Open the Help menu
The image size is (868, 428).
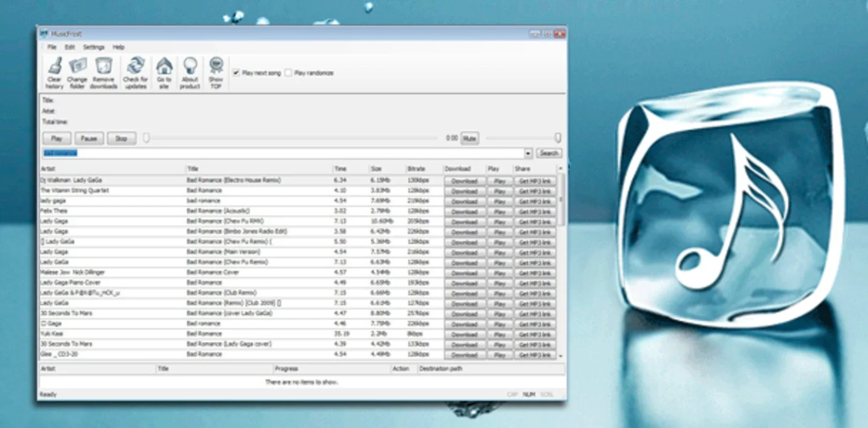(118, 47)
